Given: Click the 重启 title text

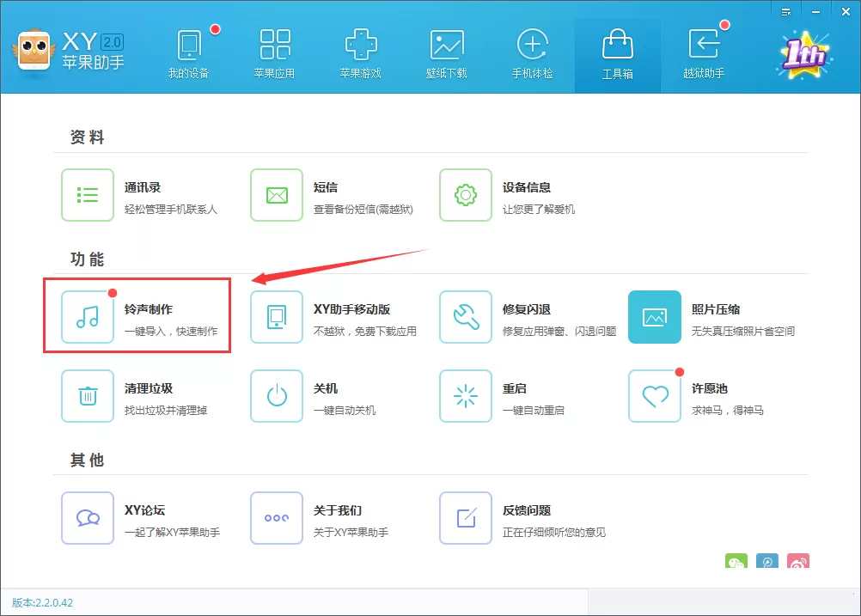Looking at the screenshot, I should (515, 388).
